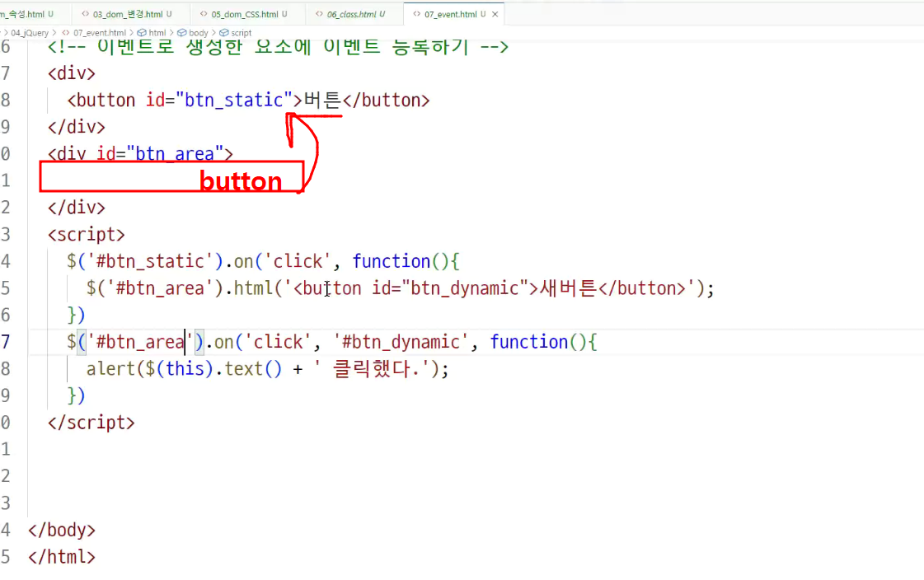Click the cube symbol icon beside script breadcrumb
Screen dimensions: 924x580
coord(224,33)
